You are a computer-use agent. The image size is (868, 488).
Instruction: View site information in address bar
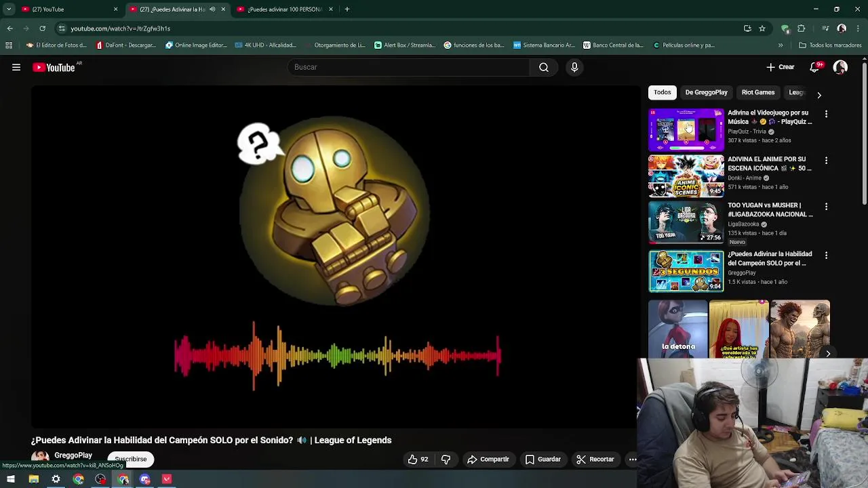[x=62, y=28]
